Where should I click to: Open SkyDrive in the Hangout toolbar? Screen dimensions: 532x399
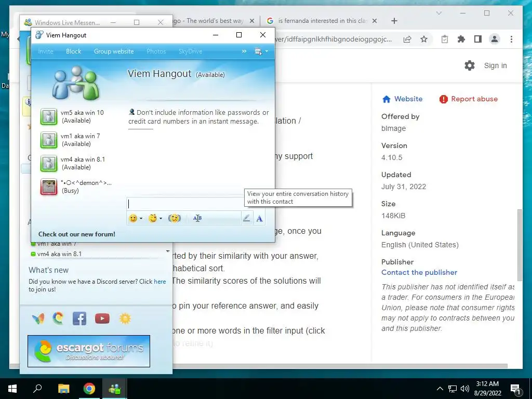(x=190, y=51)
